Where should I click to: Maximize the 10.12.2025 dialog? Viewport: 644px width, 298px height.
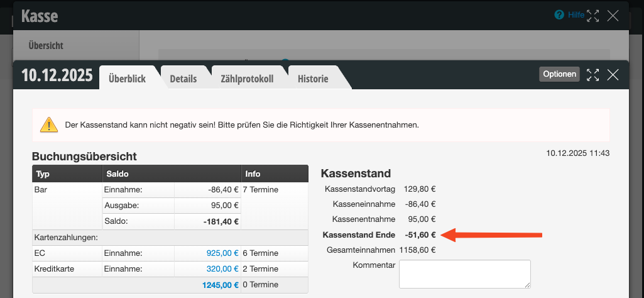tap(592, 75)
